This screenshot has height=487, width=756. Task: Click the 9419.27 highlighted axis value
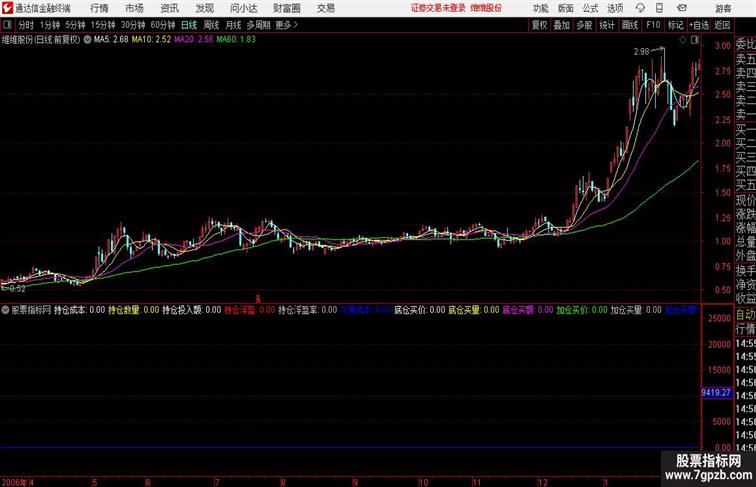716,393
